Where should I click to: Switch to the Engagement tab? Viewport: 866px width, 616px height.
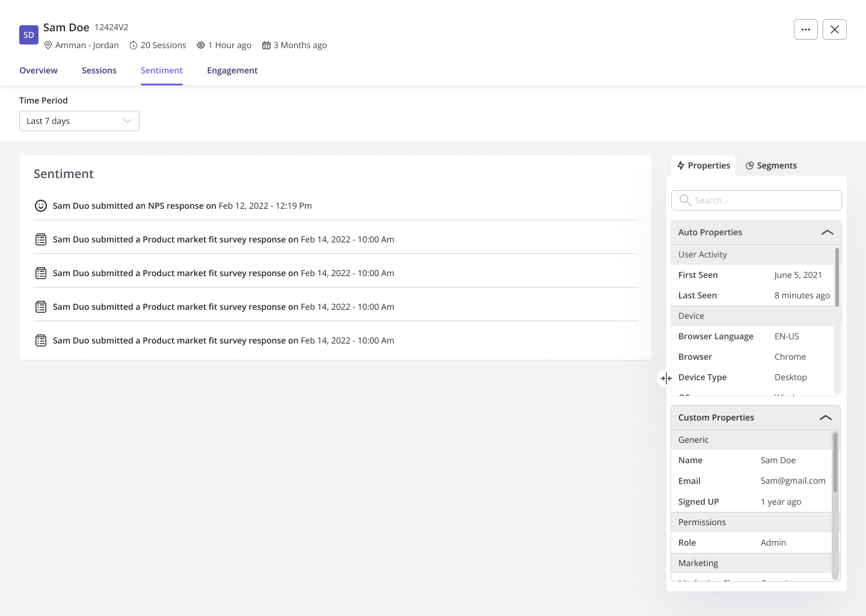click(x=232, y=70)
